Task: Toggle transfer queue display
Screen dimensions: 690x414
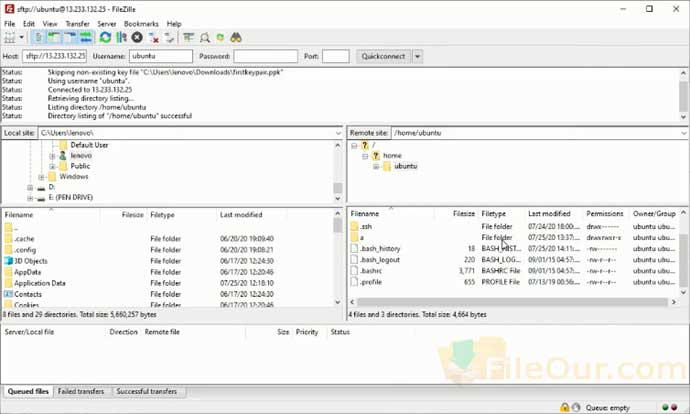Action: 86,38
